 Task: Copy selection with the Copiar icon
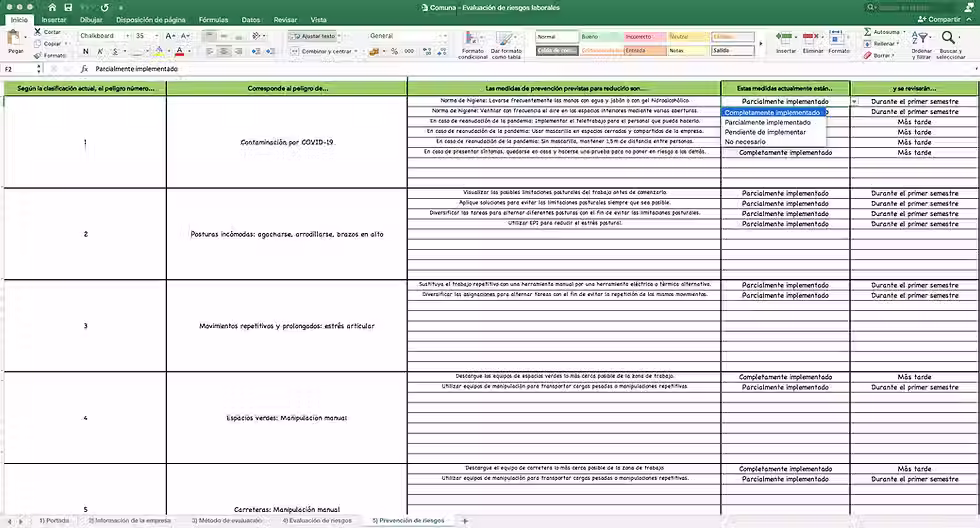point(38,44)
